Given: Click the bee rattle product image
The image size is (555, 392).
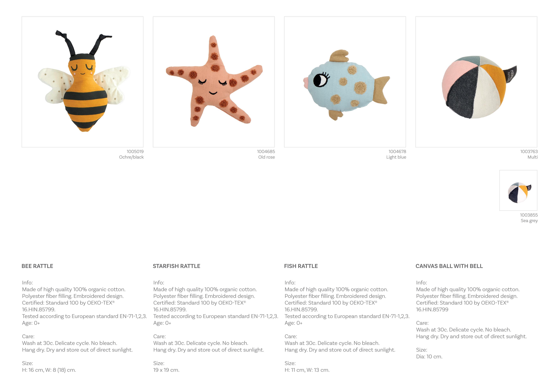Looking at the screenshot, I should click(x=82, y=82).
